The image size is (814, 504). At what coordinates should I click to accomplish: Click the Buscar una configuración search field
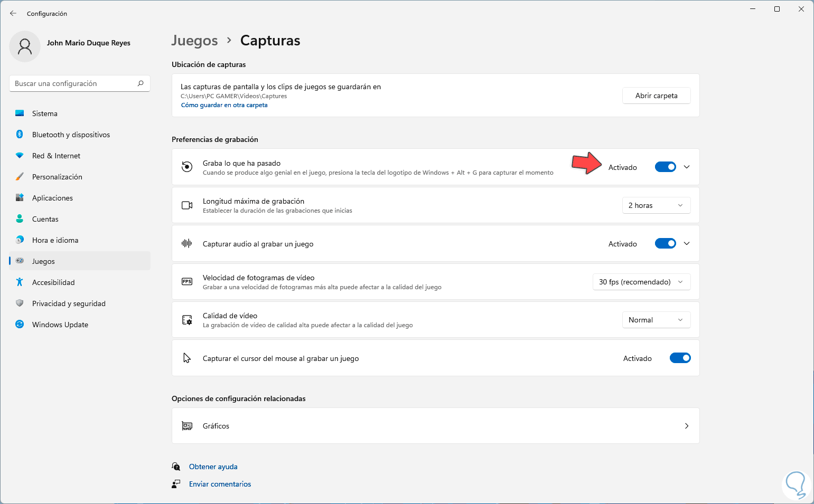click(x=74, y=83)
